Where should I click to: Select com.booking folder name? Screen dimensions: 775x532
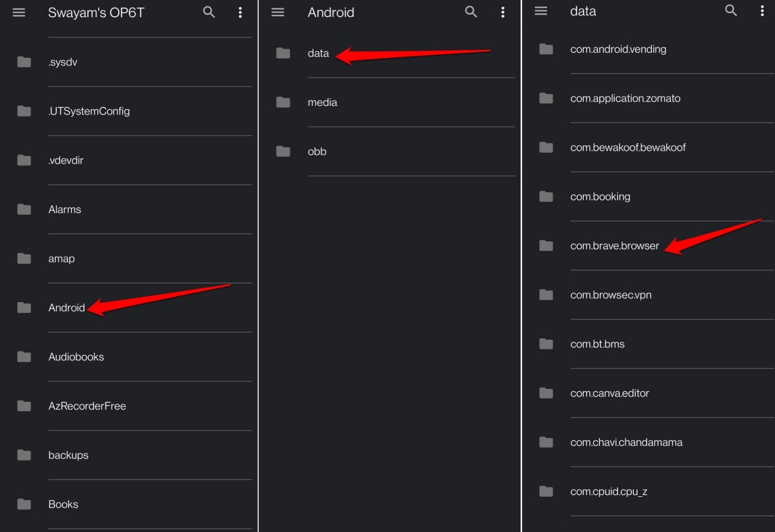[x=600, y=197]
